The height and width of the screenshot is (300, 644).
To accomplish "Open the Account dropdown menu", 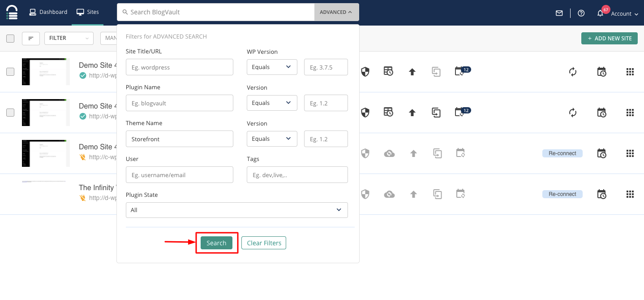I will (x=624, y=14).
